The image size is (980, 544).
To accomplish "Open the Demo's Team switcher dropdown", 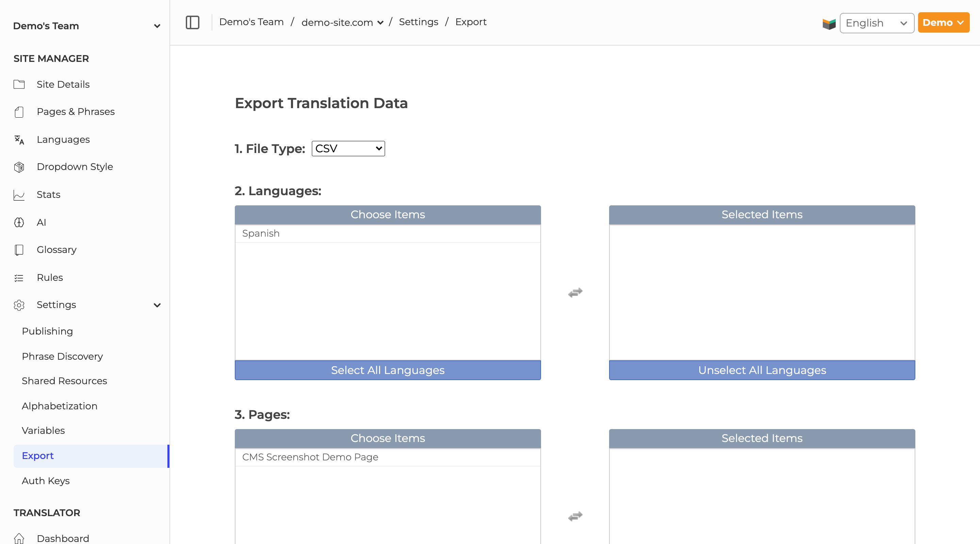I will 87,26.
